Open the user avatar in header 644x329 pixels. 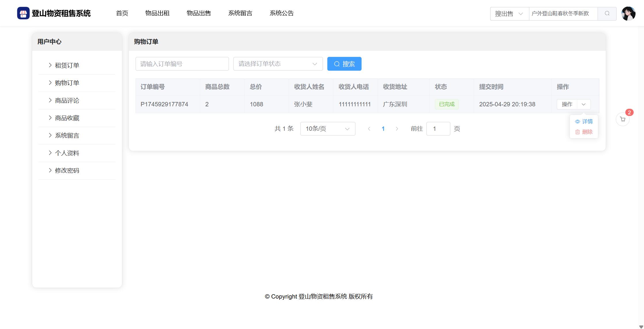point(628,14)
